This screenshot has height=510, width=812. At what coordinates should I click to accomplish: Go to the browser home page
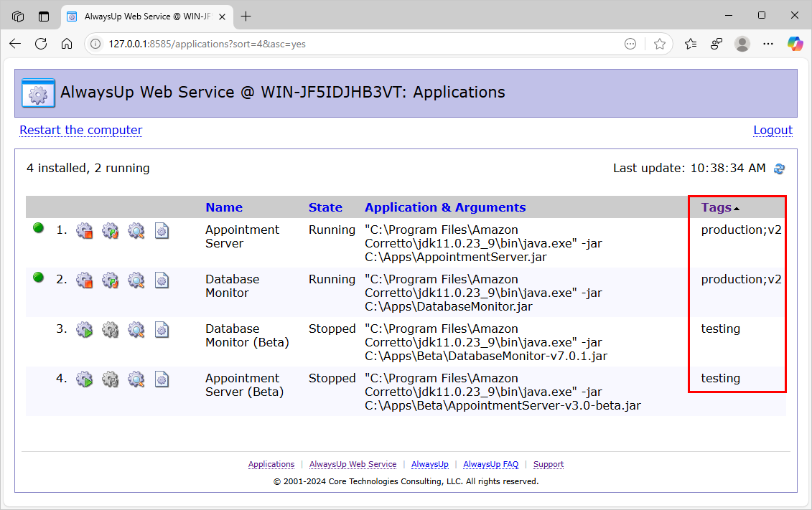point(67,44)
